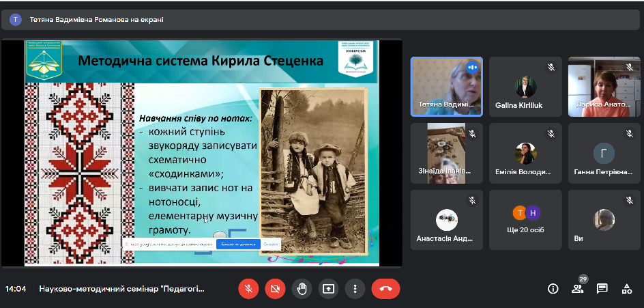This screenshot has height=308, width=644.
Task: Click muted mic icon on Galina Kirilluk tile
Action: coord(551,68)
